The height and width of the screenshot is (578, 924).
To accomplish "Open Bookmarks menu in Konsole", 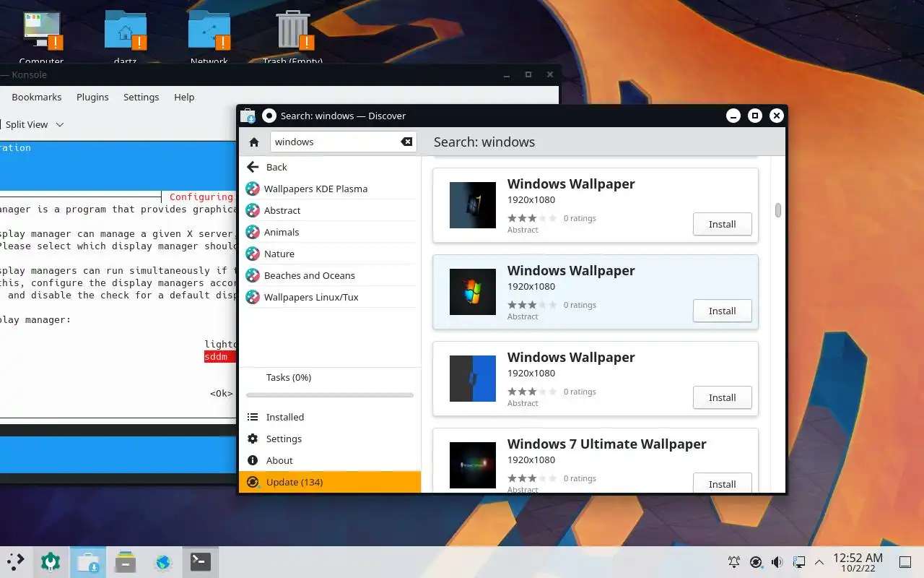I will [x=37, y=97].
